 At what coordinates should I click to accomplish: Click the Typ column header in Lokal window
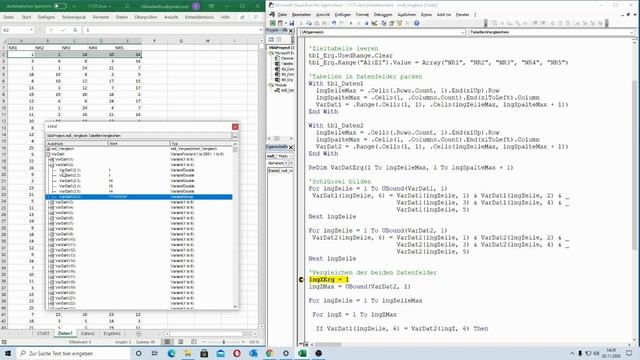coord(201,144)
